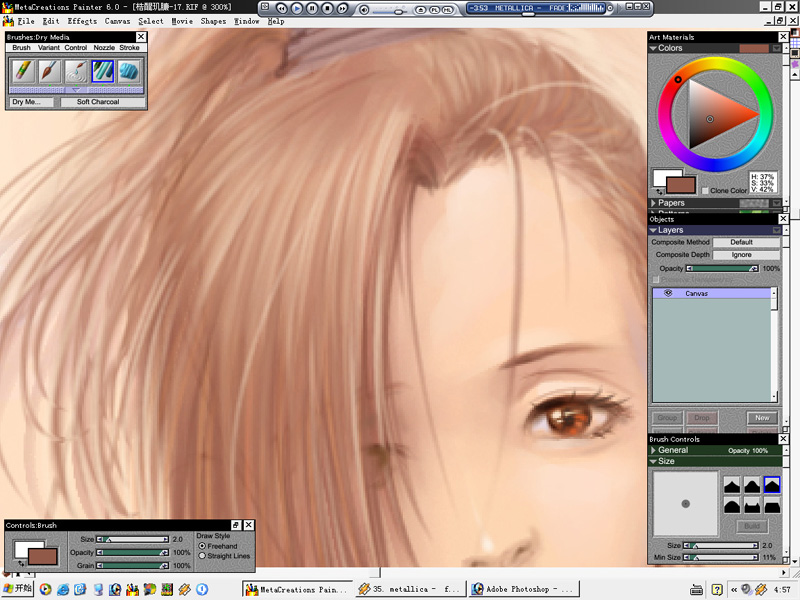Enable the Clone Color checkbox
This screenshot has height=600, width=800.
click(705, 190)
